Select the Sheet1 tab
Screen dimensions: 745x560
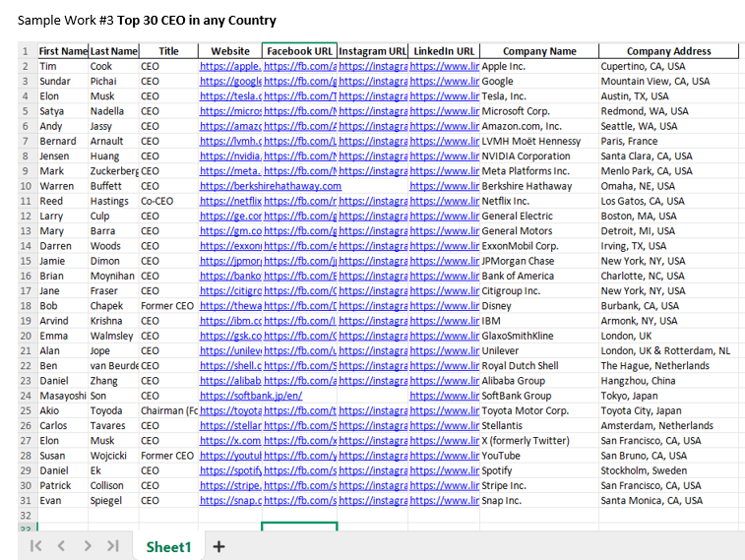pos(168,547)
